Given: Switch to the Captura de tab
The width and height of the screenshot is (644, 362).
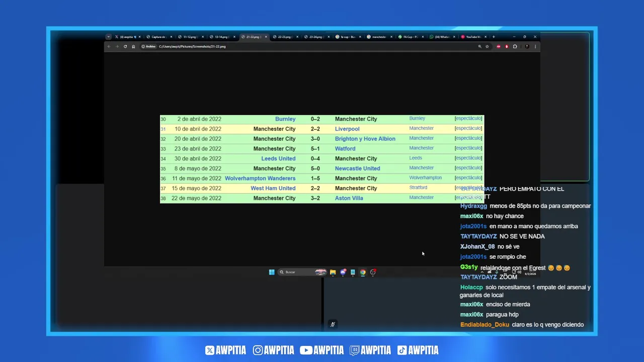Looking at the screenshot, I should [x=159, y=37].
